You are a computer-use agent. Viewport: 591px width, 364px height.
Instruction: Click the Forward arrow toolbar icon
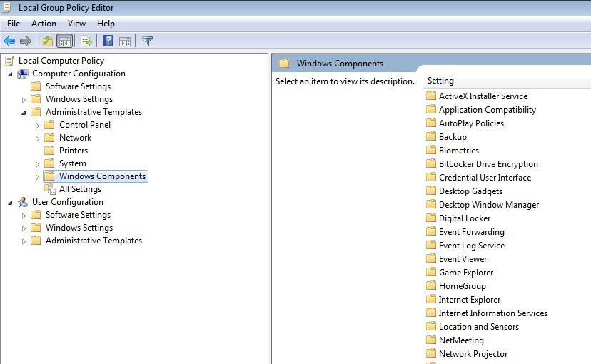point(25,41)
